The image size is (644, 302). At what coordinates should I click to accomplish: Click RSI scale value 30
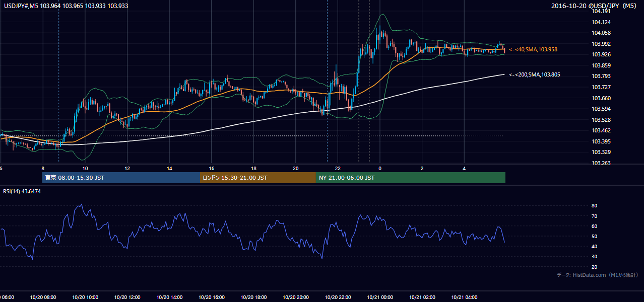(x=594, y=257)
